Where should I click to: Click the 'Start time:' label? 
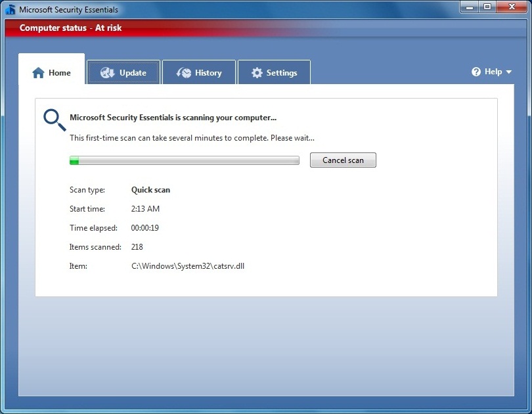point(87,209)
